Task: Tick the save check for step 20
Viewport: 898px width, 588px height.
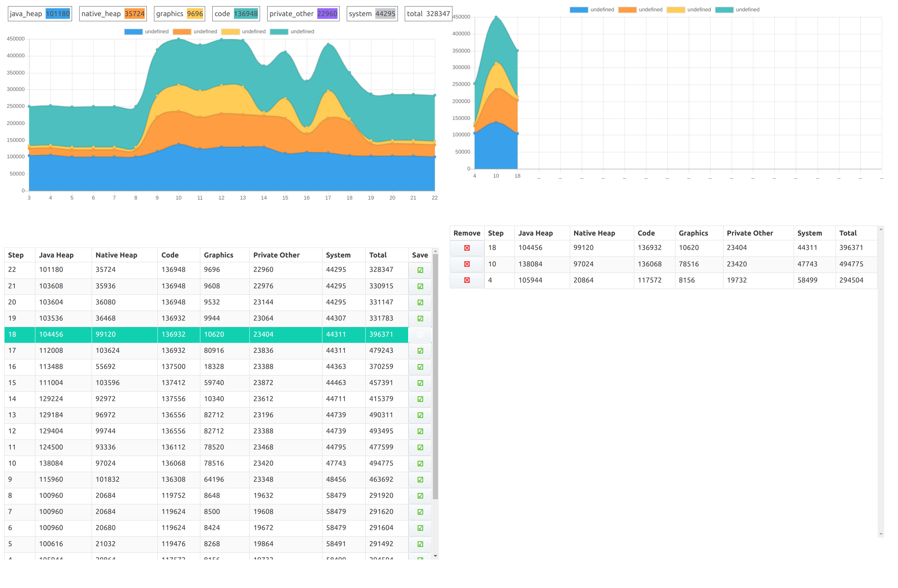Action: (420, 302)
